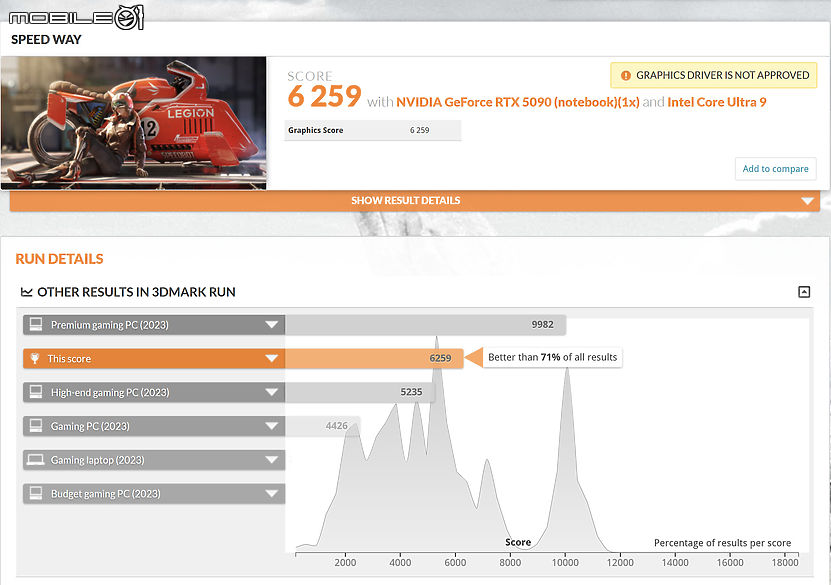
Task: Open the Intel Core Ultra 9 link
Action: coord(717,102)
